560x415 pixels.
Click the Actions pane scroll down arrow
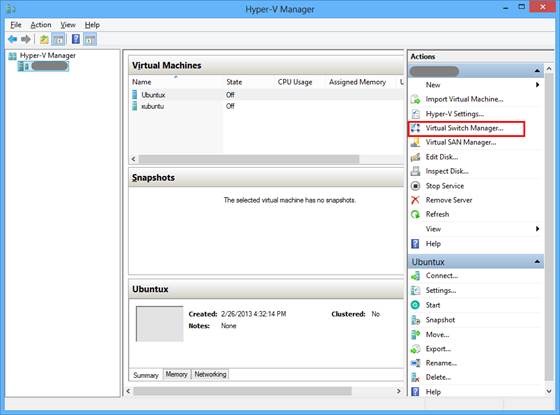coord(549,391)
